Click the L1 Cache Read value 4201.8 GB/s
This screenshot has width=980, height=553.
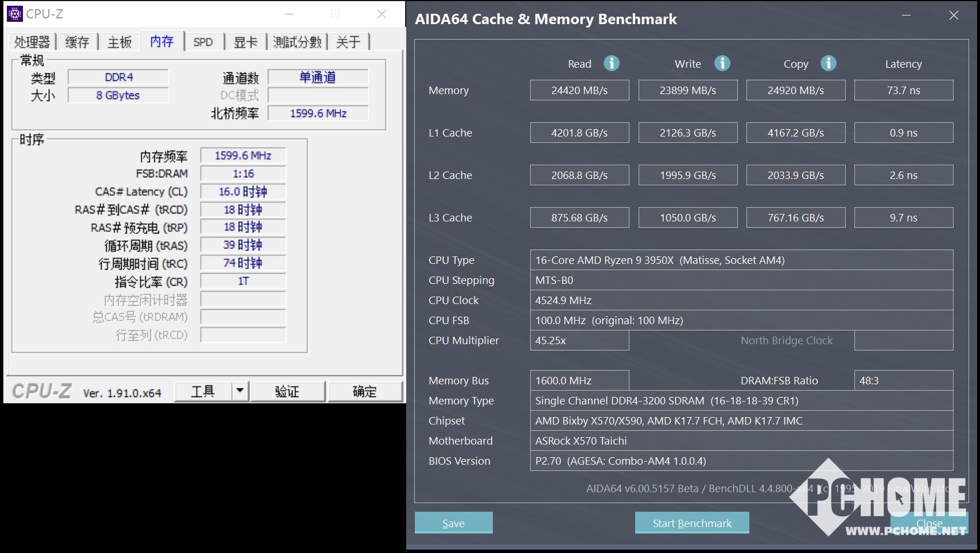tap(580, 133)
